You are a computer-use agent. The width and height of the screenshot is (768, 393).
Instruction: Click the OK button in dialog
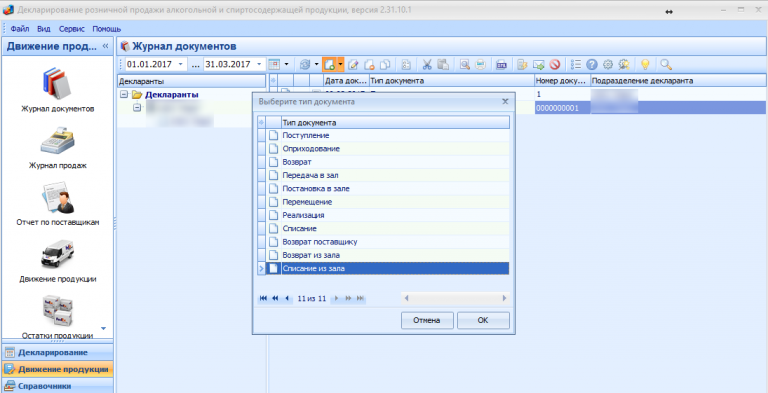point(483,320)
